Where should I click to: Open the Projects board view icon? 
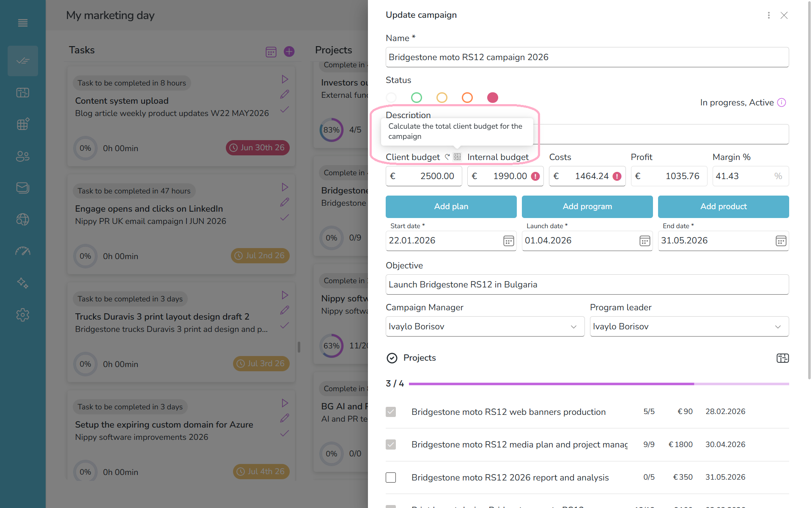(783, 358)
